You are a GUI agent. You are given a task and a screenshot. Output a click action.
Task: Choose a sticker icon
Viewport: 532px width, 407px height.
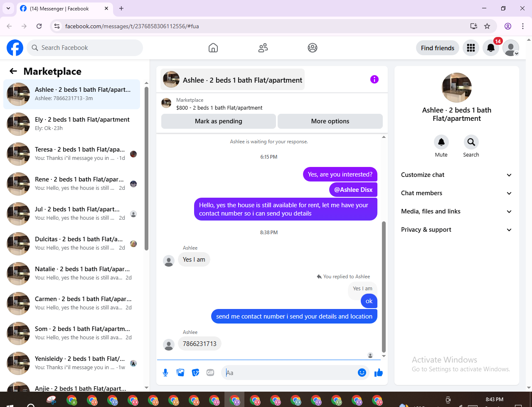195,373
